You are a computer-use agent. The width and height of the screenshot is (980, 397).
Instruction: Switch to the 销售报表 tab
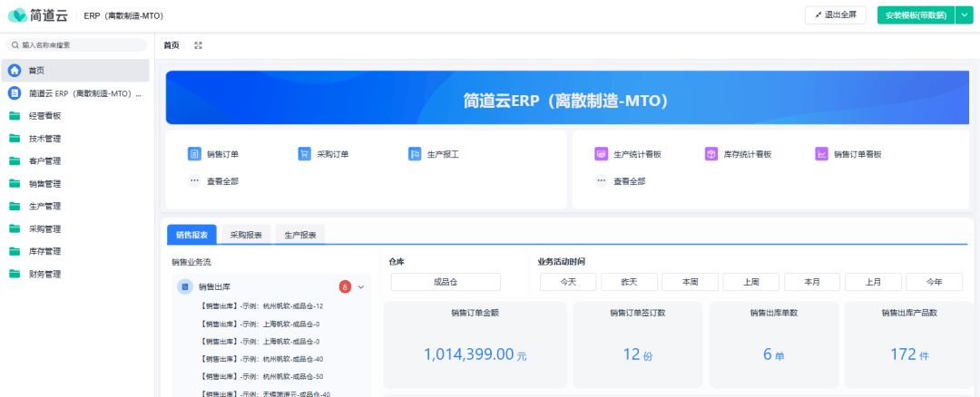tap(191, 235)
